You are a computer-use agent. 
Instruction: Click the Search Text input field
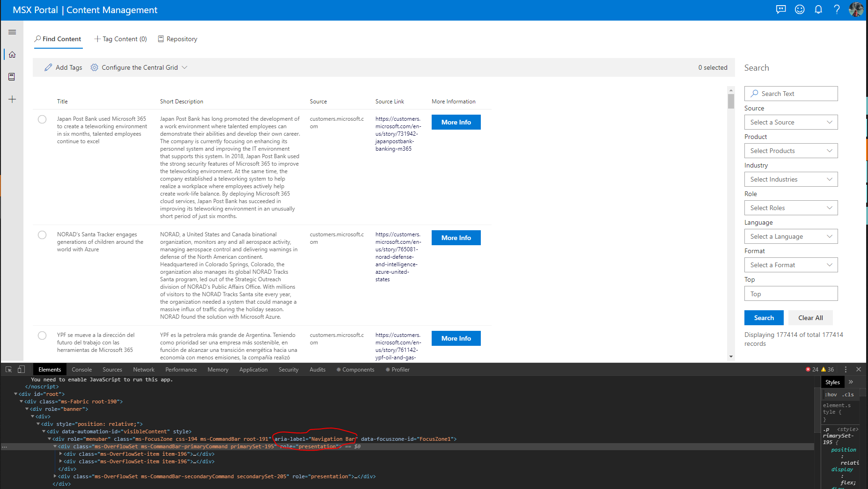pyautogui.click(x=791, y=94)
